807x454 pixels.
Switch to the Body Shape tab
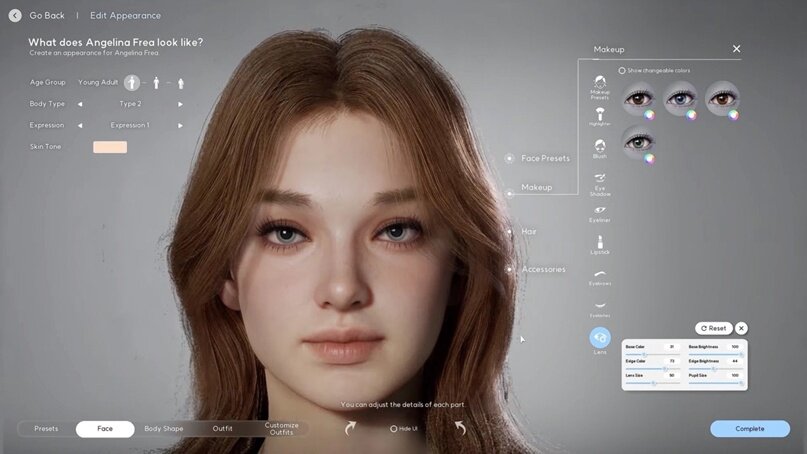pos(164,428)
